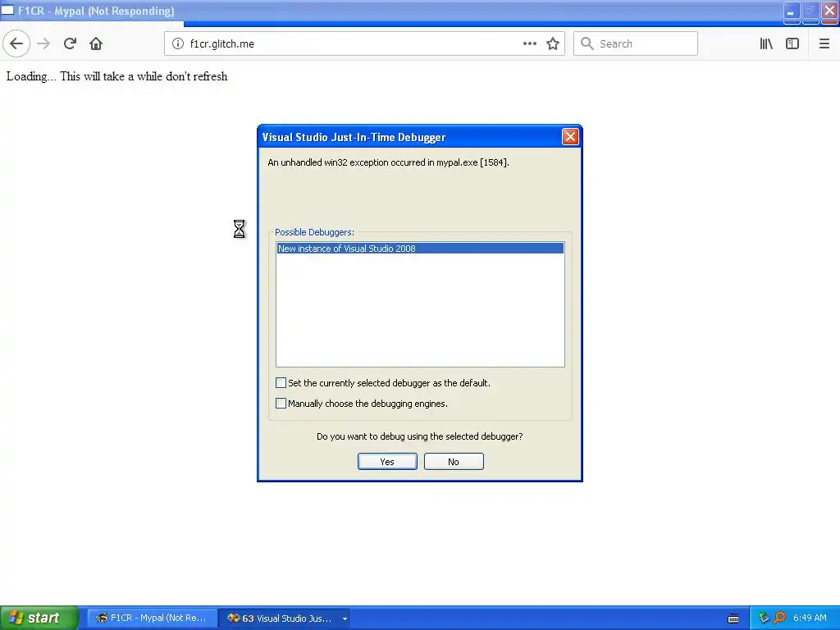
Task: Switch to F1CR - Mypal taskbar button
Action: pyautogui.click(x=152, y=619)
